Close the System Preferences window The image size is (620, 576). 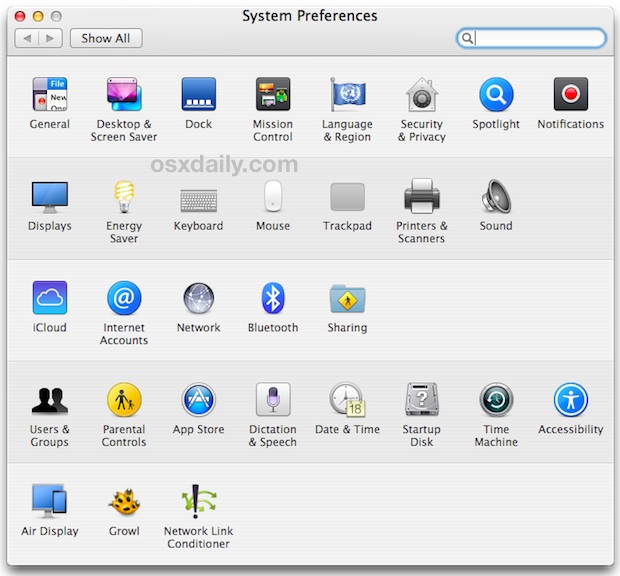pos(20,16)
